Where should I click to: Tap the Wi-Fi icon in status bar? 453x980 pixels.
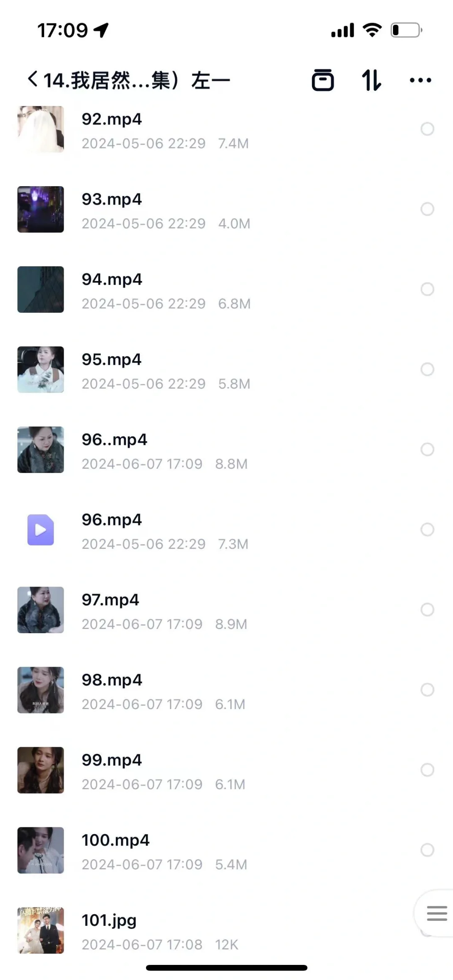372,30
